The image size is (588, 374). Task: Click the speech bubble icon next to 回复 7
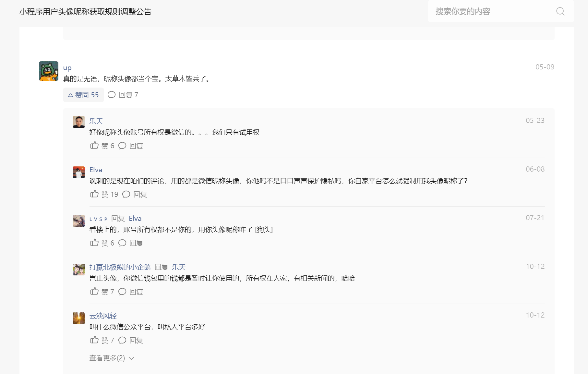[x=112, y=95]
